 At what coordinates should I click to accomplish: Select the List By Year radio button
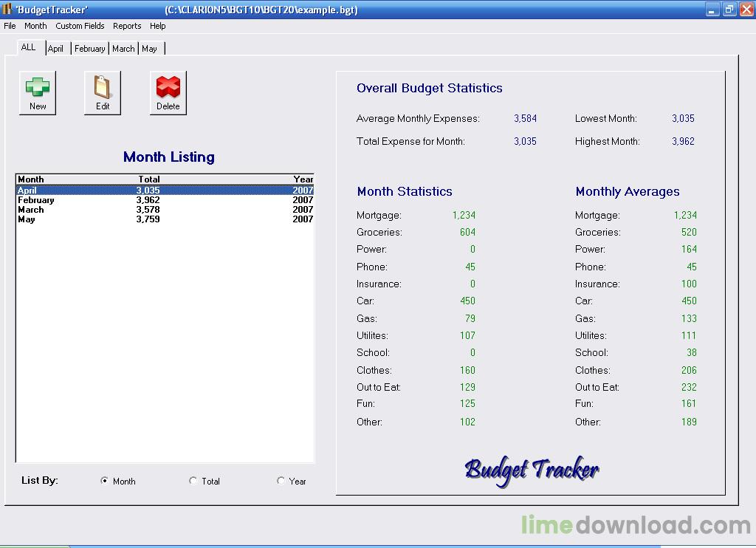click(x=281, y=481)
